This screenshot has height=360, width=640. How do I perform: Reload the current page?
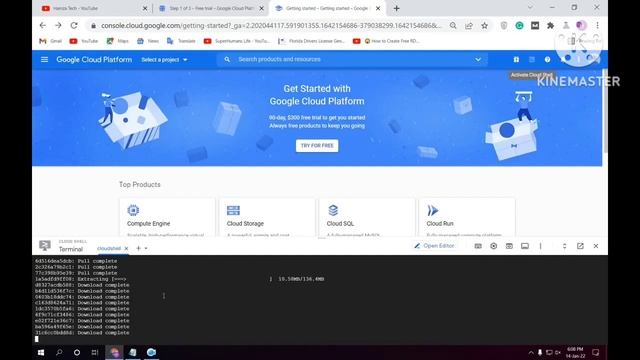(74, 25)
